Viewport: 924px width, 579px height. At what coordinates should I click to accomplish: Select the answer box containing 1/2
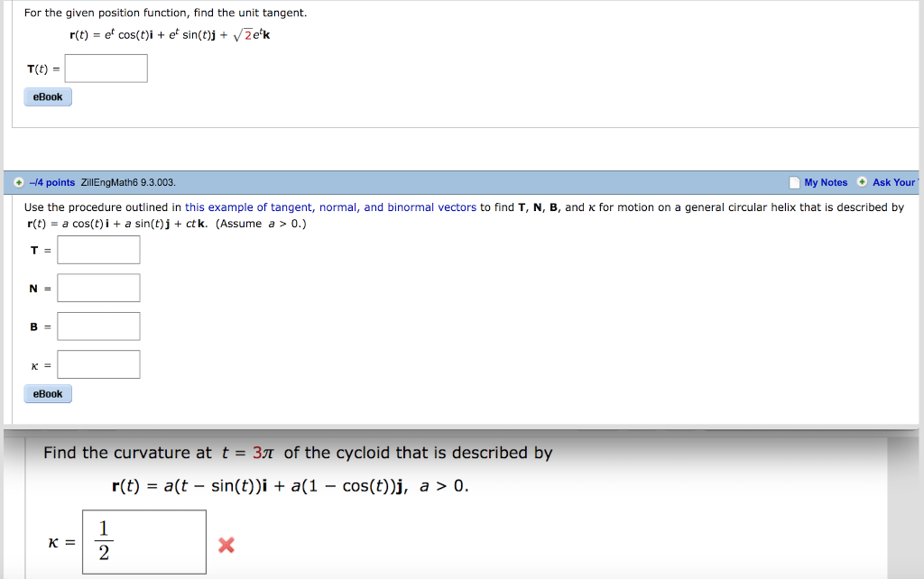coord(143,541)
